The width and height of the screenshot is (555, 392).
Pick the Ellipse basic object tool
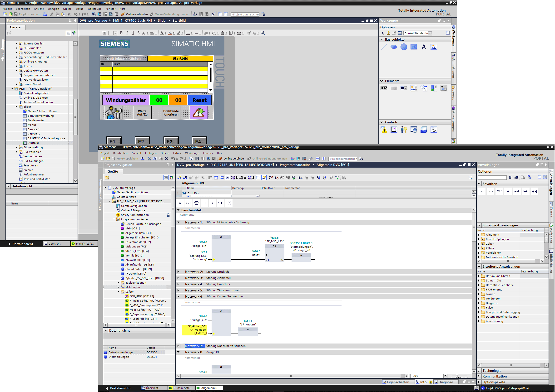[394, 47]
